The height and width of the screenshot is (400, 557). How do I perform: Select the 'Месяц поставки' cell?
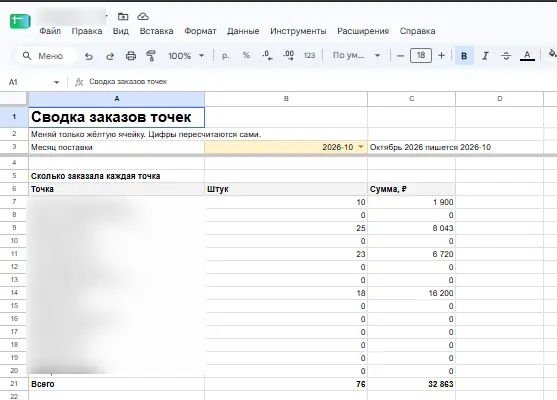click(x=117, y=147)
